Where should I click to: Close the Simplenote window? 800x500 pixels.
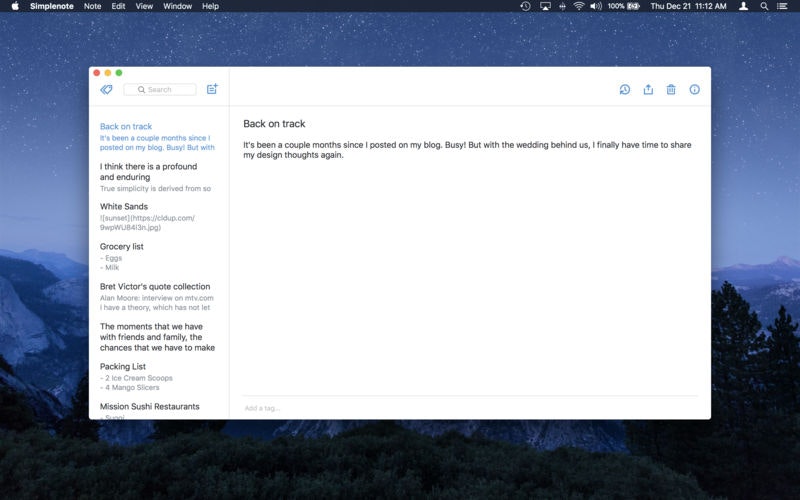tap(96, 73)
